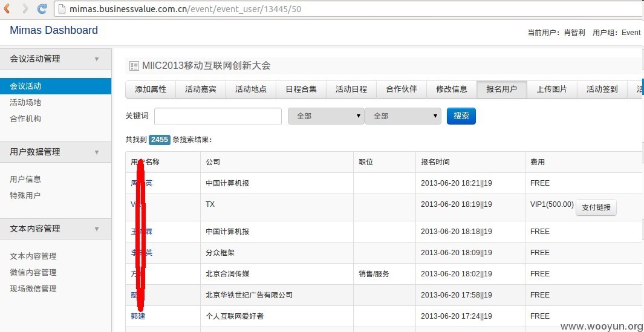Viewport: 644px width, 332px height.
Task: Switch to the 日程合集 tab
Action: [x=301, y=89]
